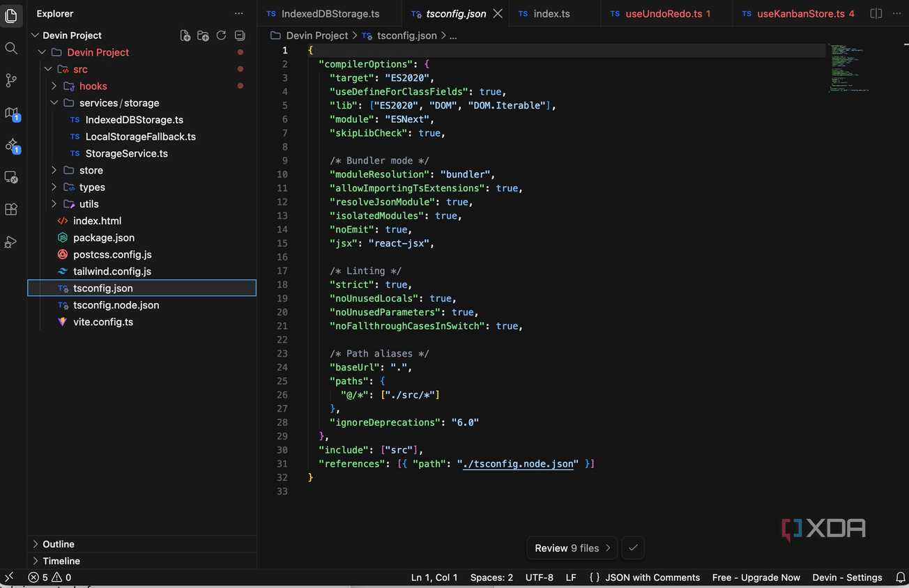
Task: Open the Remote Explorer icon
Action: coord(11,177)
